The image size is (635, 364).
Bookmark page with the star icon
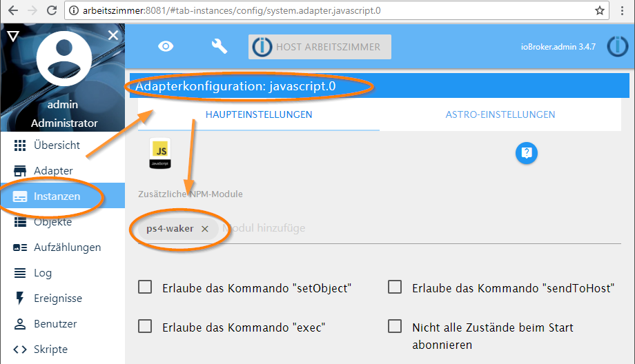click(x=600, y=10)
